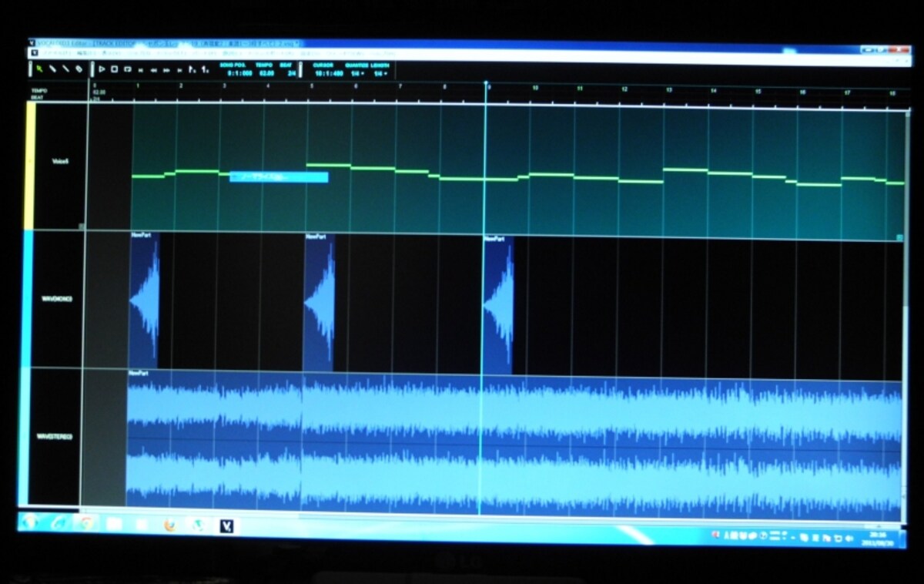Select the first NewPart clip in mono track
The width and height of the screenshot is (924, 584).
[144, 300]
